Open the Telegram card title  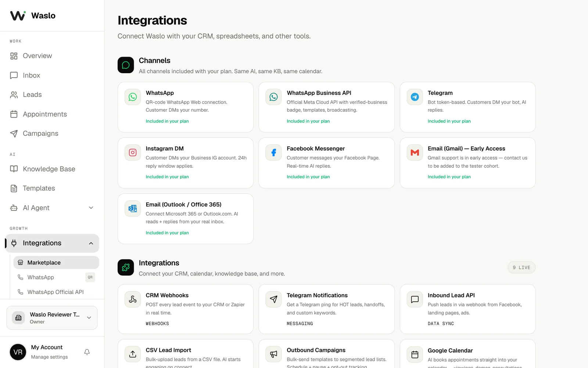[440, 93]
